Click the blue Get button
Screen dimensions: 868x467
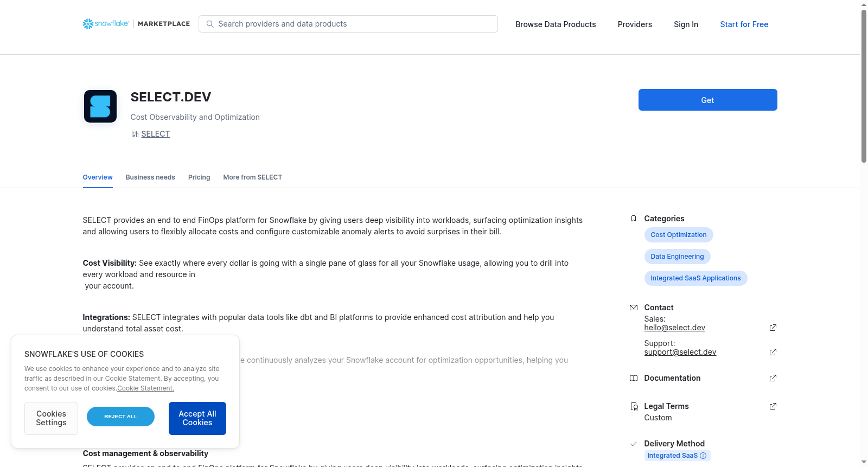pyautogui.click(x=707, y=100)
